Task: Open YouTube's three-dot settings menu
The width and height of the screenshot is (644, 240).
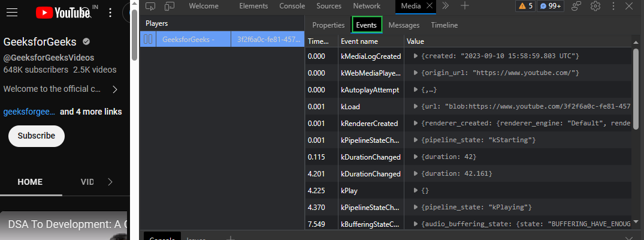Action: point(110,13)
